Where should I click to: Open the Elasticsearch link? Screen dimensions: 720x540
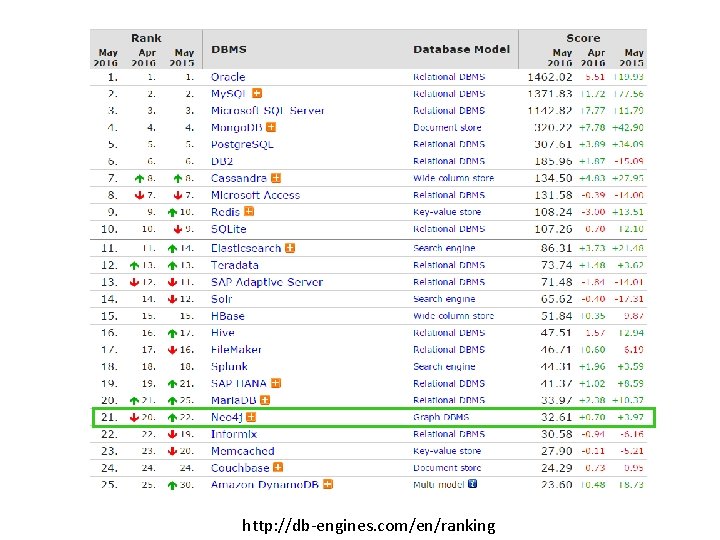coord(246,248)
